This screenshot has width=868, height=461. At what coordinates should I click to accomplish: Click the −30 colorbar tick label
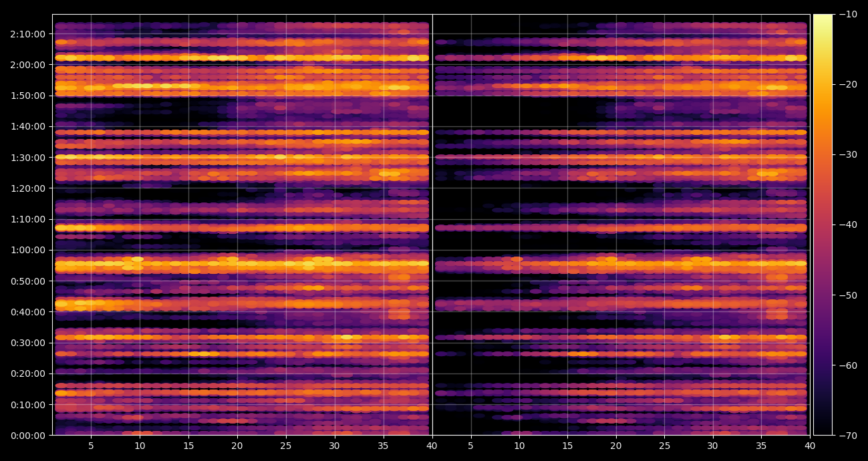847,154
